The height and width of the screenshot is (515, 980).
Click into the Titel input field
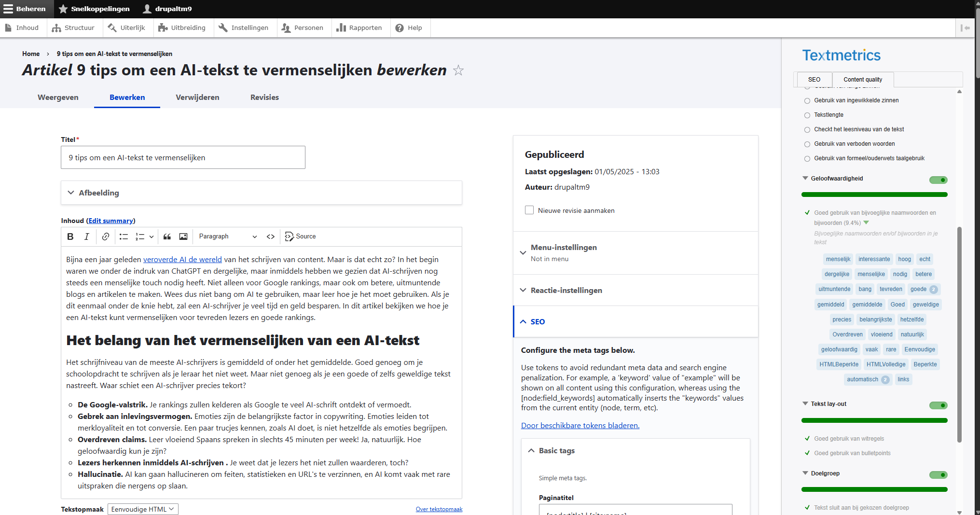tap(183, 158)
